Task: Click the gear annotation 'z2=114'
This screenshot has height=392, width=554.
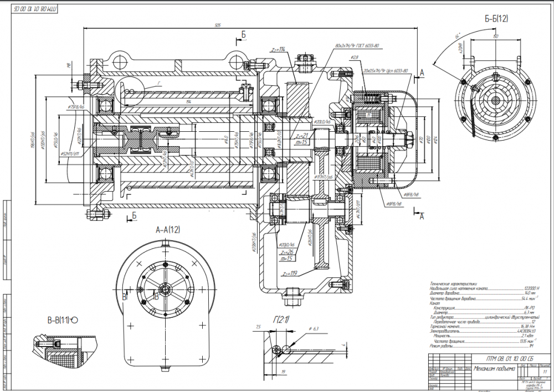Action: (278, 49)
